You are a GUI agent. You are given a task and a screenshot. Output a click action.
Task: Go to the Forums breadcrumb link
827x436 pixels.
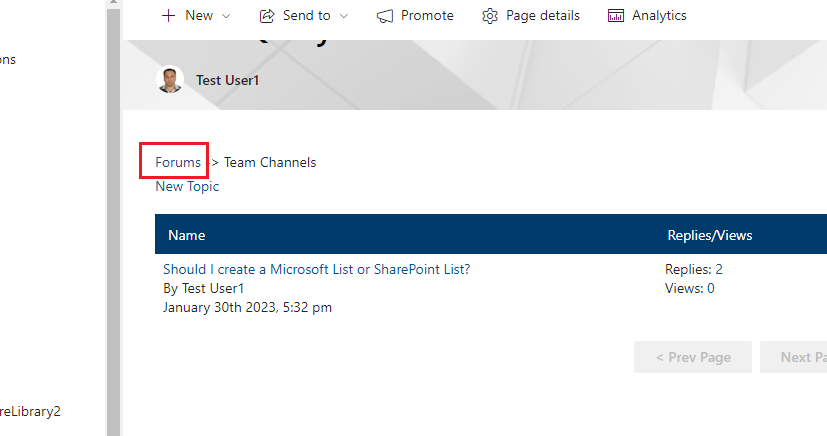177,162
